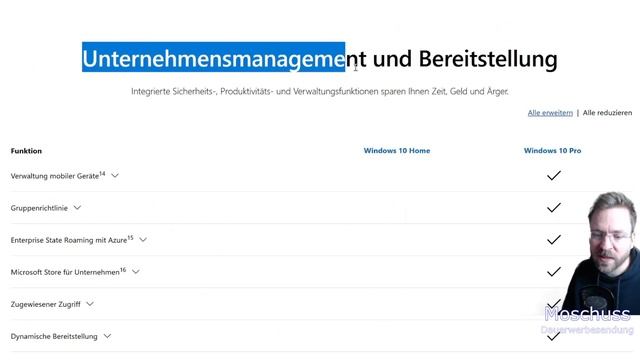
Task: Click the Funktion column header text
Action: coord(26,151)
